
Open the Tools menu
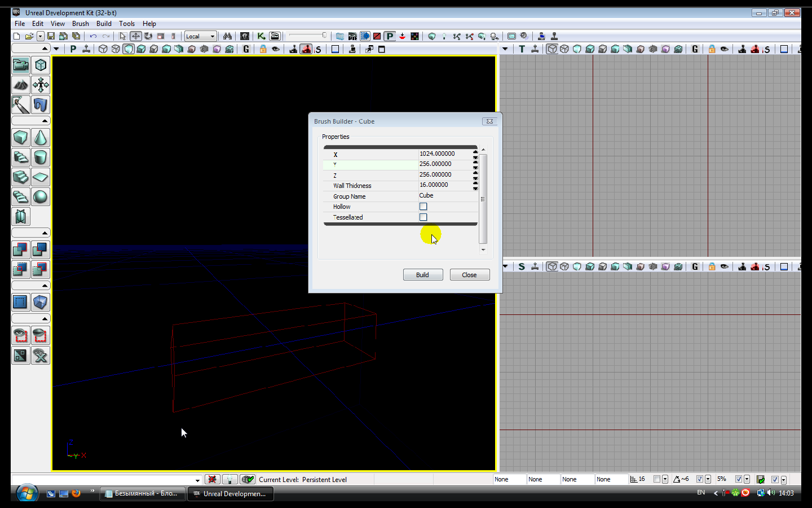coord(127,24)
